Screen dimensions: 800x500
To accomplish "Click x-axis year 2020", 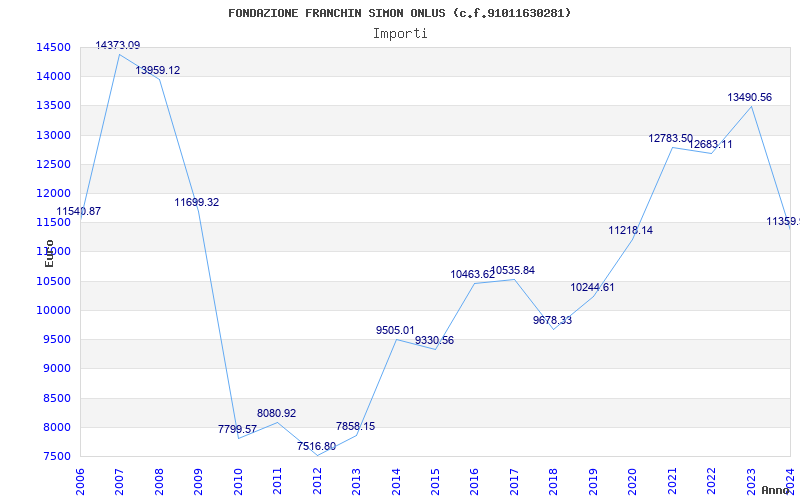I will point(633,481).
